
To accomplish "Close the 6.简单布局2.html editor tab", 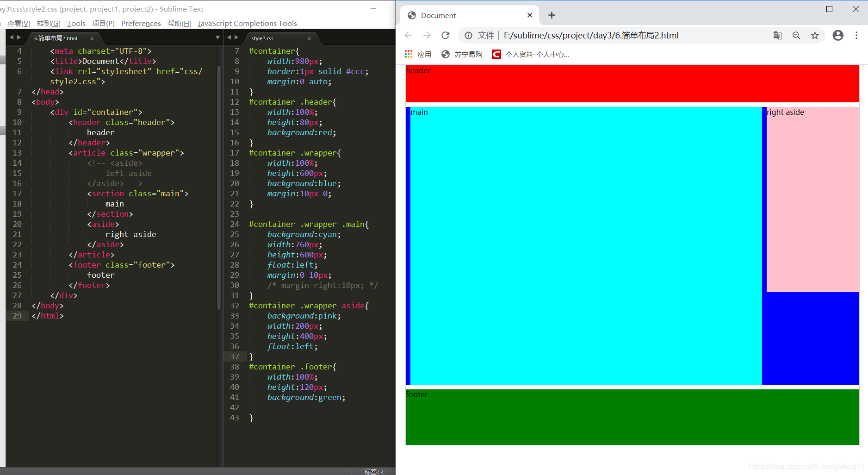I will tap(92, 38).
